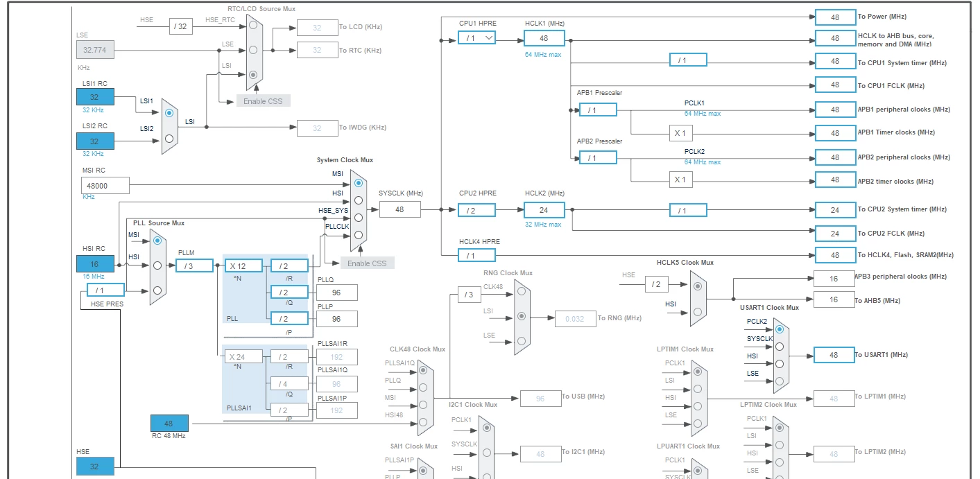Select HSE_RTC in RTC/LCD Source Mux
The image size is (980, 479).
[x=254, y=26]
